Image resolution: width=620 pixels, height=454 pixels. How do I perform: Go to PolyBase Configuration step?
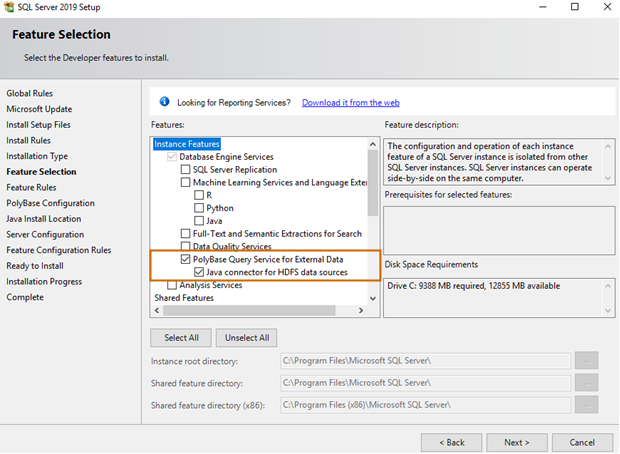pos(50,203)
